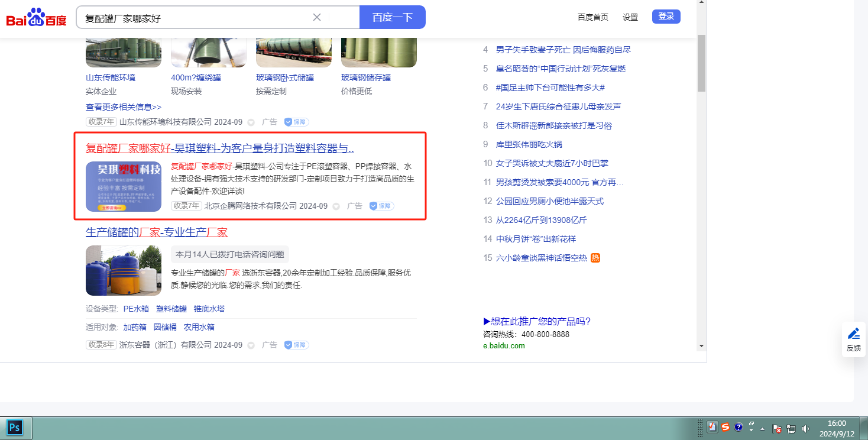
Task: Open the e.baidu.com link
Action: coord(504,346)
